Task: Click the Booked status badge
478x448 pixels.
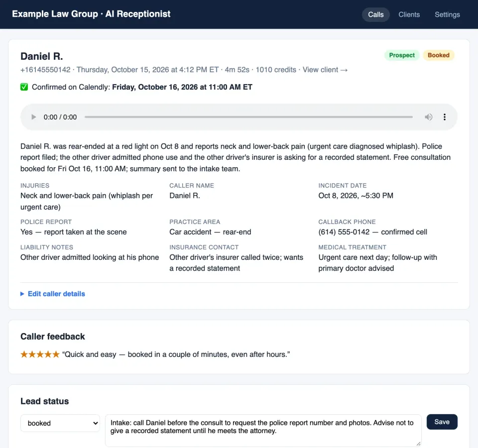Action: click(438, 55)
